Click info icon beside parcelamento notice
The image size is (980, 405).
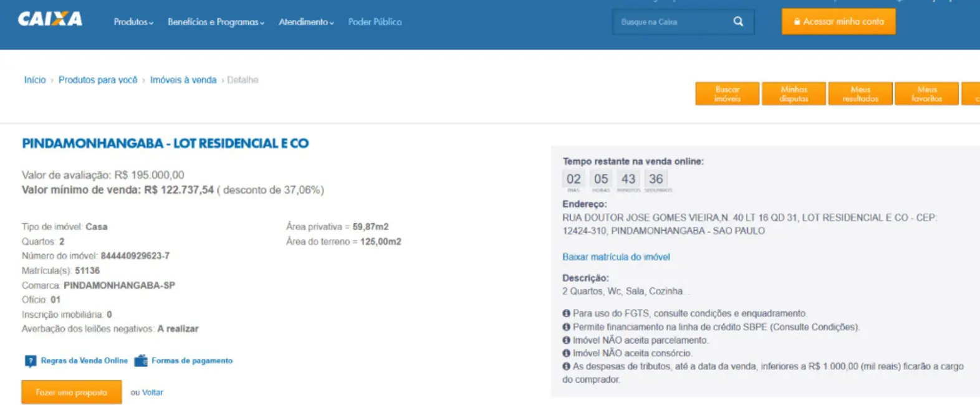point(566,340)
